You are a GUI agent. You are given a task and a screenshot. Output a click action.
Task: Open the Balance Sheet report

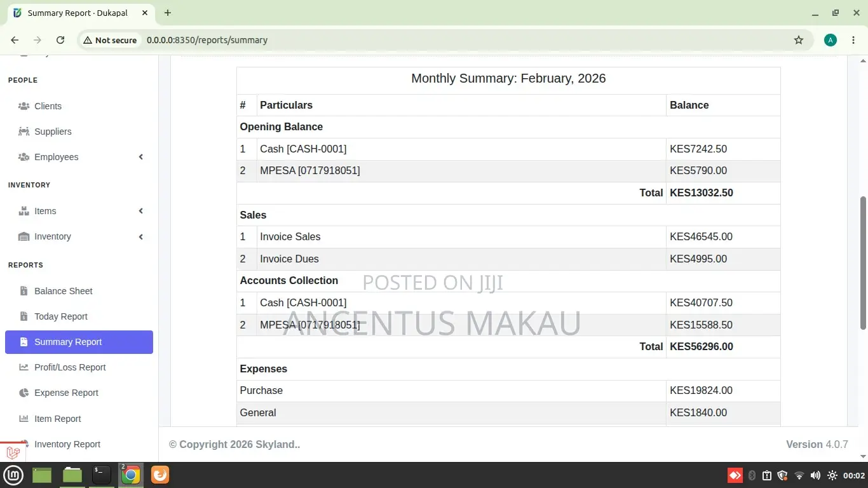point(79,291)
